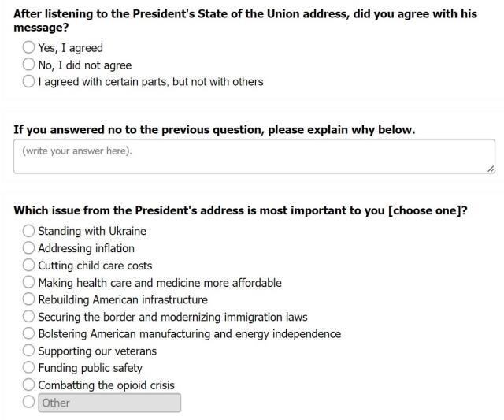Screen dimensions: 504x420
Task: Choose "No, I did not agree"
Action: tap(29, 65)
